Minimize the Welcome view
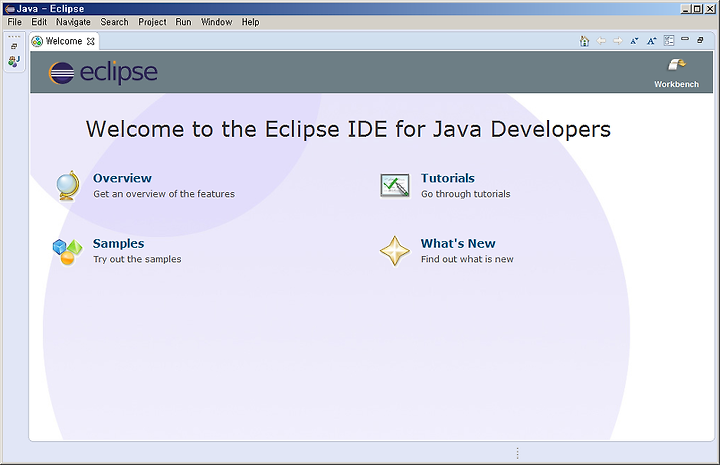 pyautogui.click(x=685, y=39)
